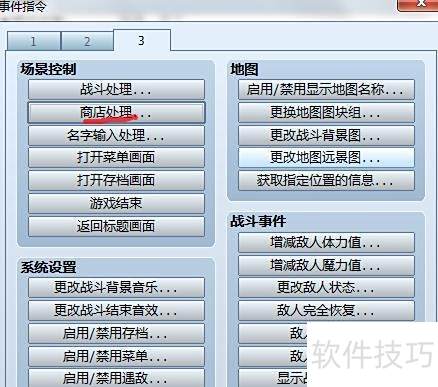The width and height of the screenshot is (438, 387).
Task: Choose 打开存档画面
Action: point(116,181)
